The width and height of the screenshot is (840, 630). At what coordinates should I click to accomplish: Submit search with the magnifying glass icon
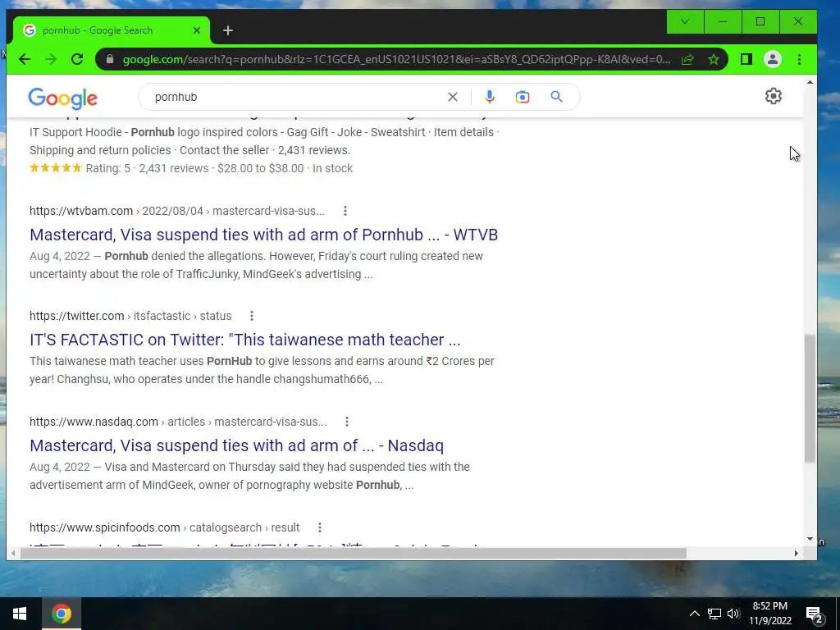click(557, 97)
